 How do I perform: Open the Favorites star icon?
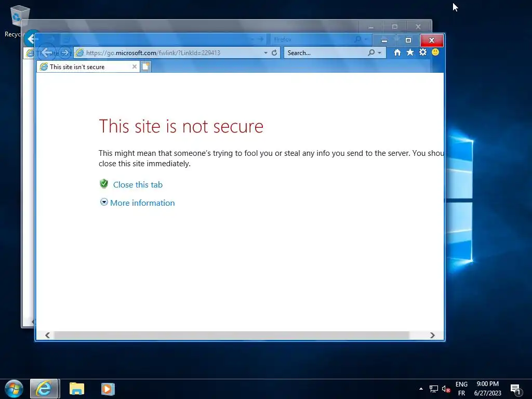(410, 52)
